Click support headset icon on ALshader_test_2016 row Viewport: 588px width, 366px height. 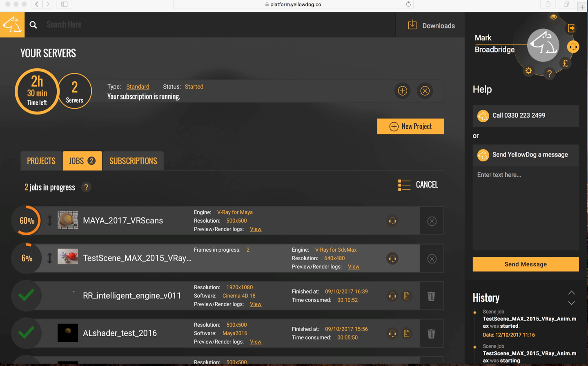[x=392, y=334]
